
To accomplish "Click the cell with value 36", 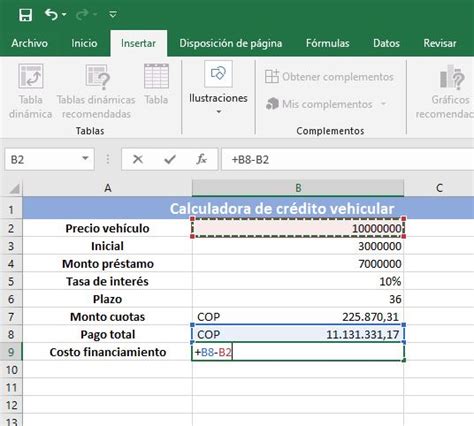I will (x=298, y=299).
